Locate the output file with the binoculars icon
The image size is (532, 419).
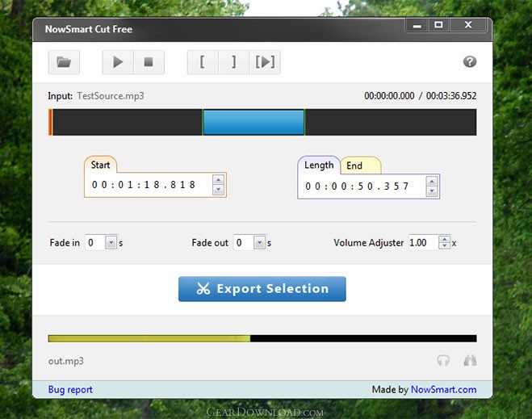(471, 360)
